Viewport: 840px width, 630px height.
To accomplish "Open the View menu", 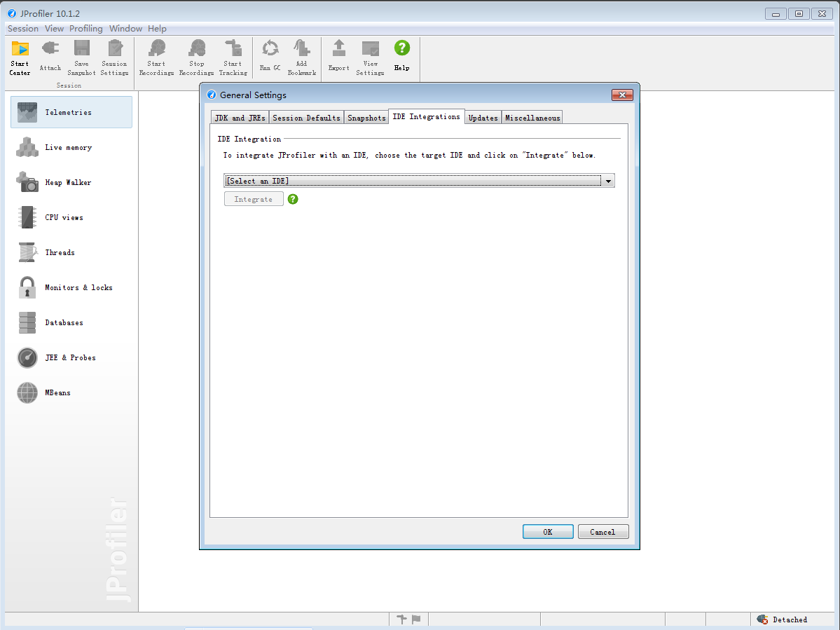I will 54,29.
